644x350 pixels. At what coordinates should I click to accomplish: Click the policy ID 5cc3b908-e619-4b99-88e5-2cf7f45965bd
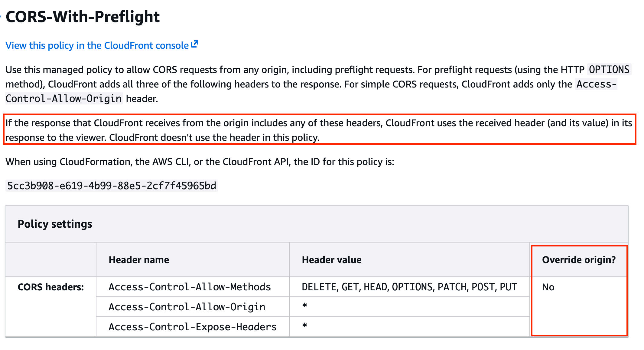tap(112, 186)
